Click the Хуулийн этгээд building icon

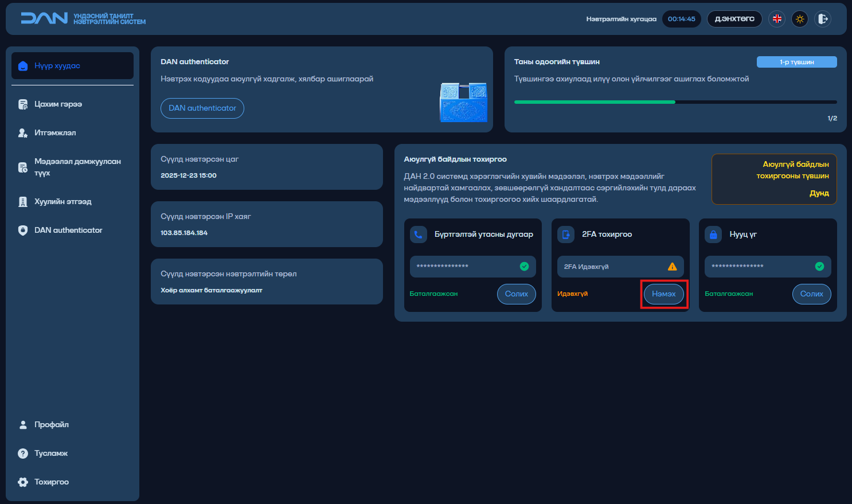click(23, 202)
